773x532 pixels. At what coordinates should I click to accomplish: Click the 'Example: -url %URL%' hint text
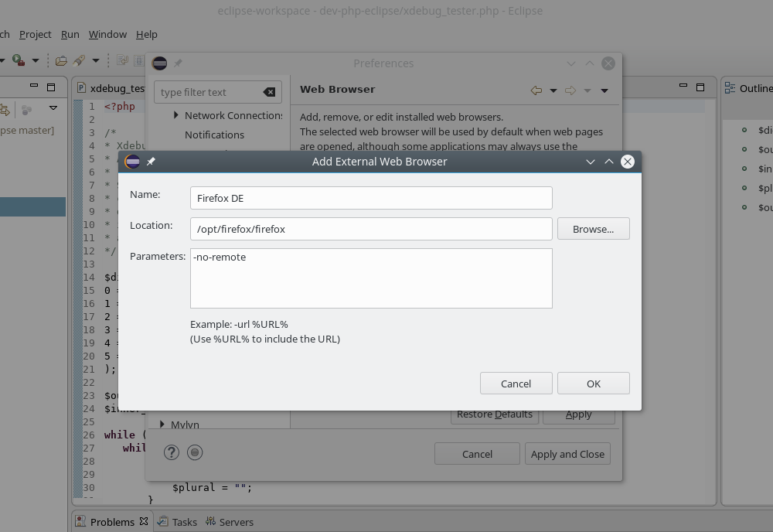pyautogui.click(x=239, y=325)
